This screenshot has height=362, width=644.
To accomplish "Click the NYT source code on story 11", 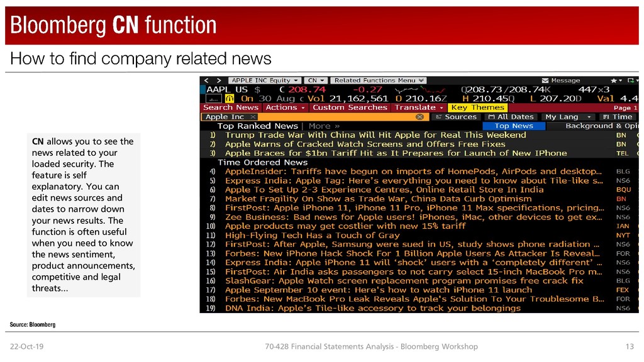I will pyautogui.click(x=623, y=235).
